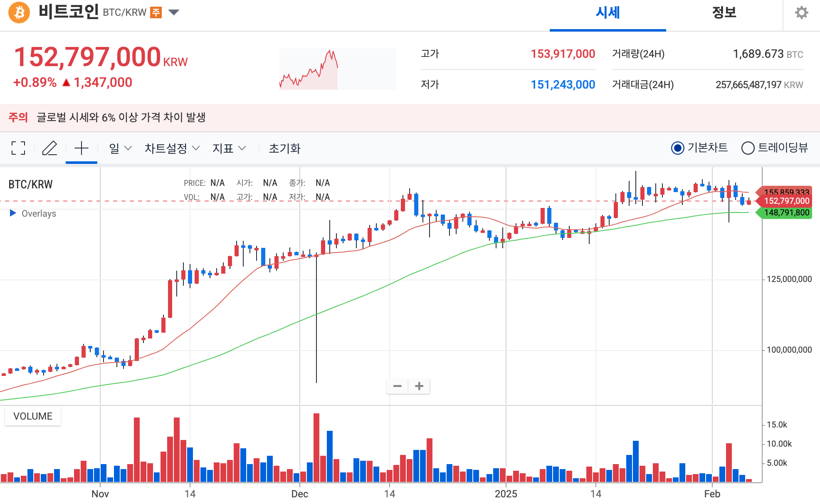This screenshot has width=820, height=504.
Task: Click the 비트코인 title text
Action: point(69,12)
